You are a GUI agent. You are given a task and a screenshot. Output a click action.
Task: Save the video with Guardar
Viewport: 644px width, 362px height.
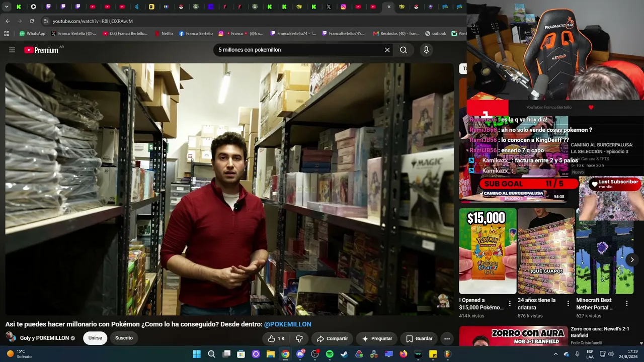point(419,338)
